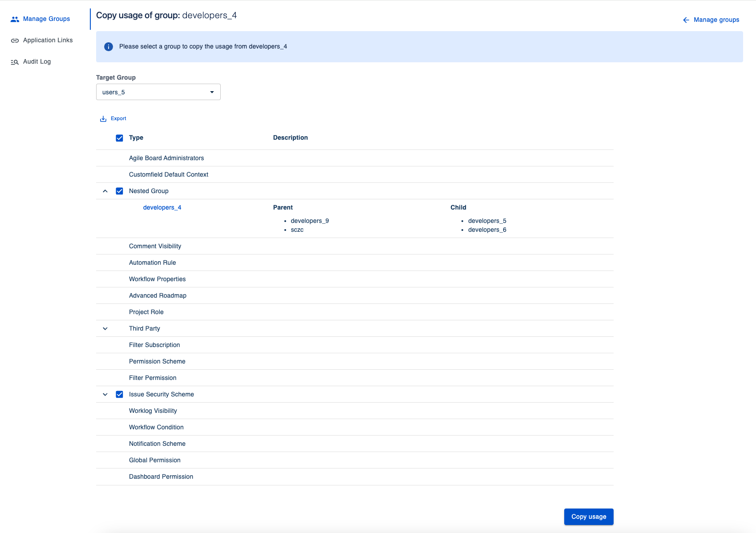The image size is (756, 533).
Task: Open Application Links in the sidebar
Action: tap(48, 40)
